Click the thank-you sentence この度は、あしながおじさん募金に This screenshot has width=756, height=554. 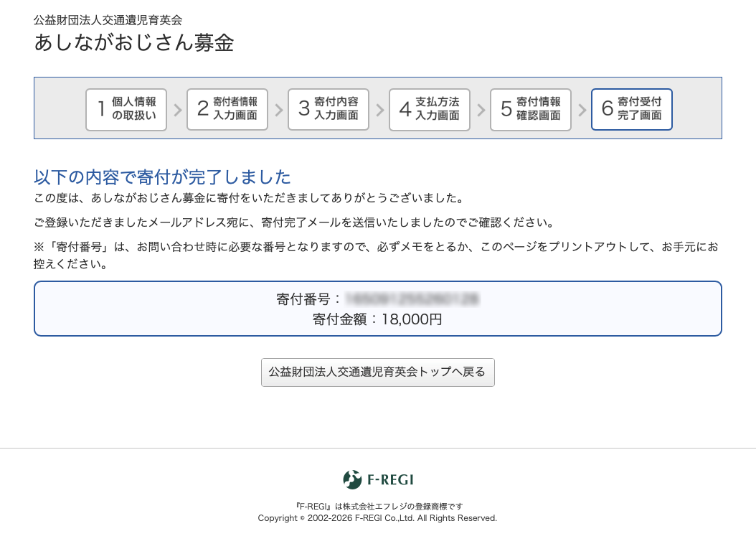250,198
